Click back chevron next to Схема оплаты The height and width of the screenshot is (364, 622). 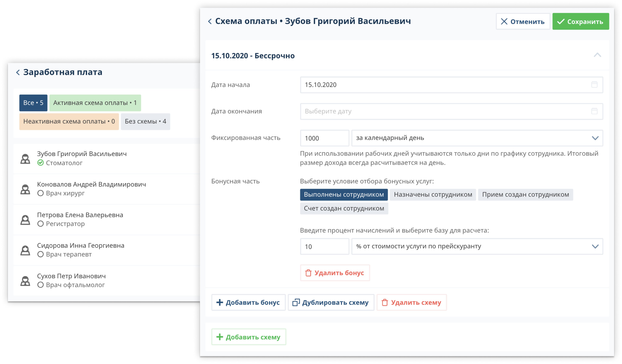(210, 21)
